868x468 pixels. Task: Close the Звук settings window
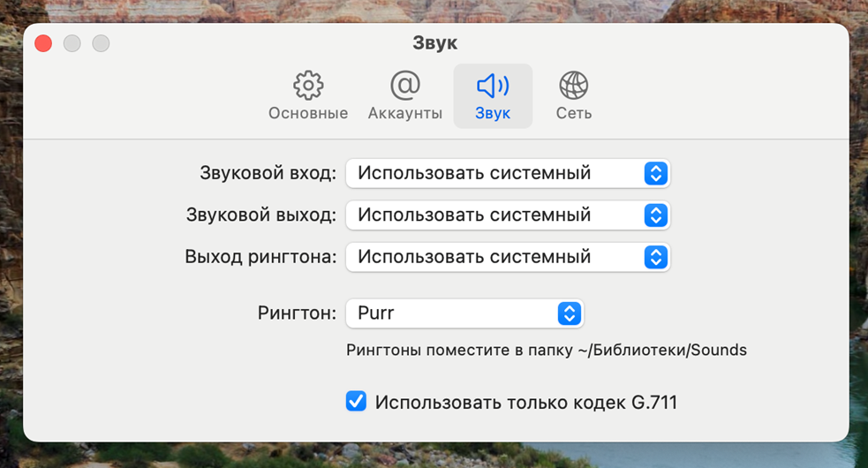[x=43, y=43]
